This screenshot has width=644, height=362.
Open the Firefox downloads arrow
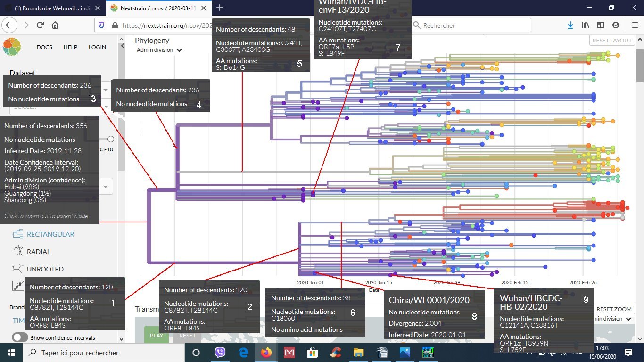pos(570,25)
